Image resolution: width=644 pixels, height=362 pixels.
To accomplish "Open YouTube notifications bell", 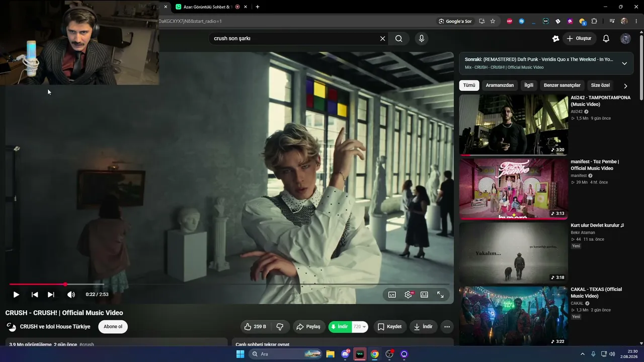I will (606, 39).
